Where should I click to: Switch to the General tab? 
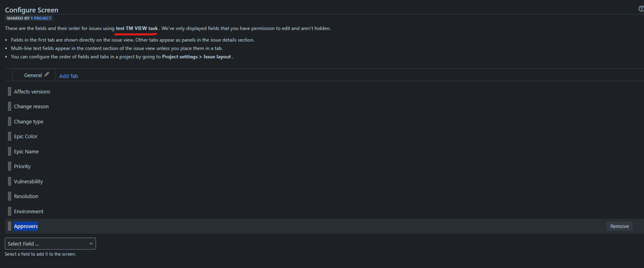tap(33, 75)
